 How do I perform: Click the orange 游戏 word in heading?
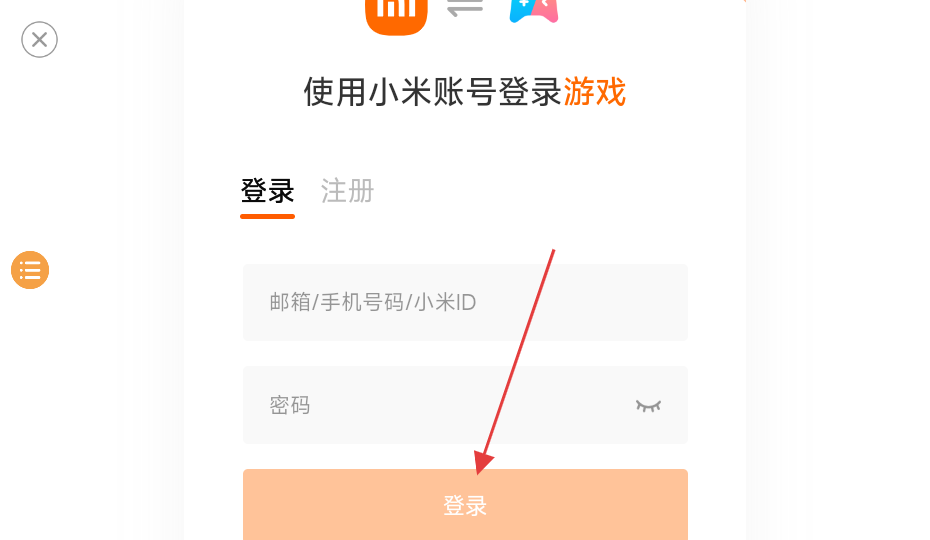[x=594, y=92]
